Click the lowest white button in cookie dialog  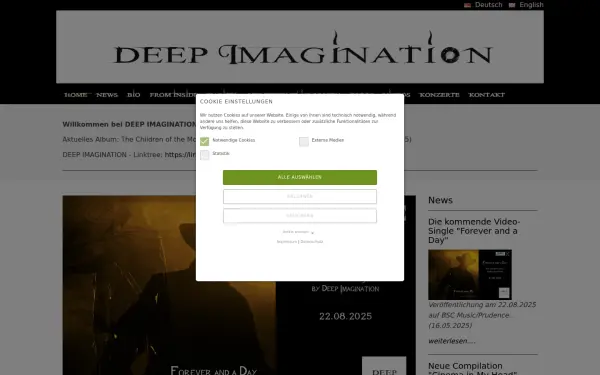click(x=300, y=215)
